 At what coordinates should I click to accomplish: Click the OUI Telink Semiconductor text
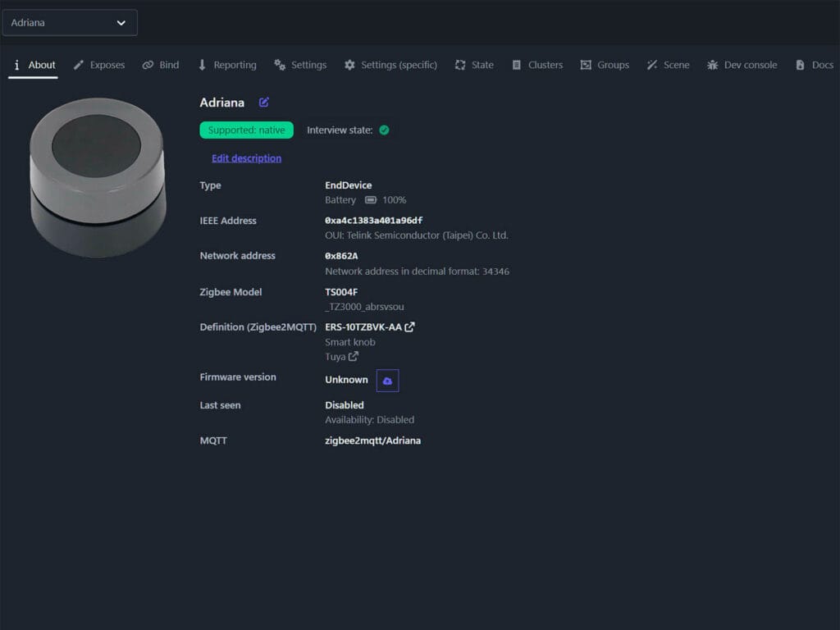pyautogui.click(x=416, y=235)
